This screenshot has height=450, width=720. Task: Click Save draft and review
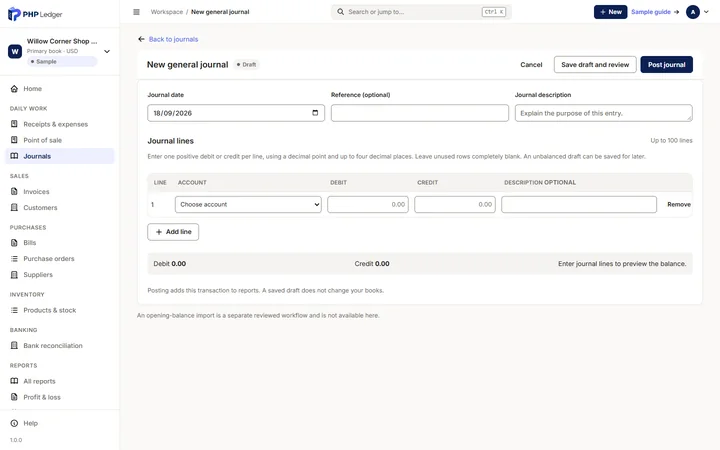click(595, 65)
